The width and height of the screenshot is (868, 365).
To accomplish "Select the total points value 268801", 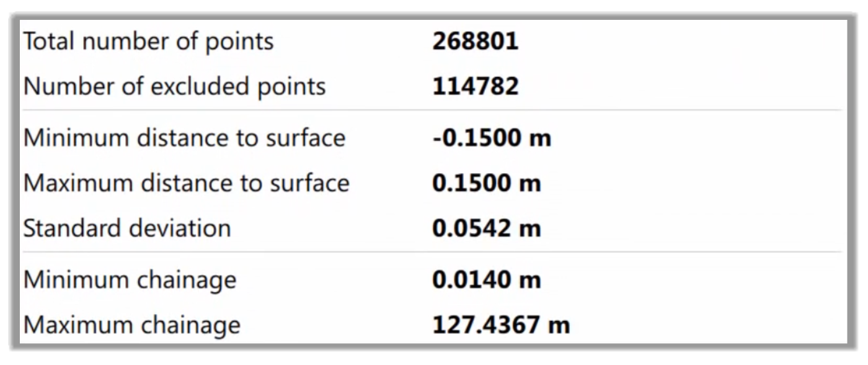I will pos(476,42).
